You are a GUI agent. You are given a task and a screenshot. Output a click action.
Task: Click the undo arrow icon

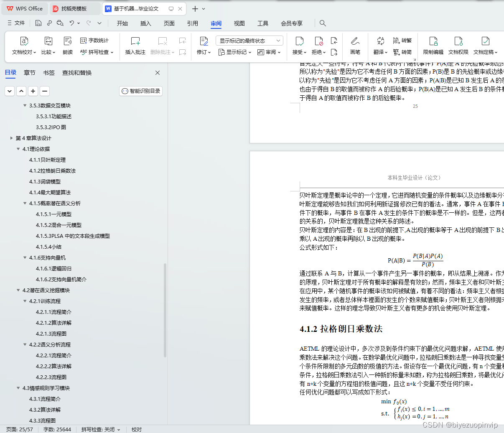(x=72, y=23)
